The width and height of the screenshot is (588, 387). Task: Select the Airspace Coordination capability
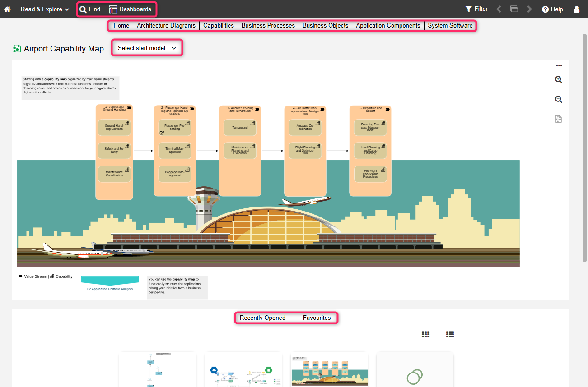pos(305,128)
